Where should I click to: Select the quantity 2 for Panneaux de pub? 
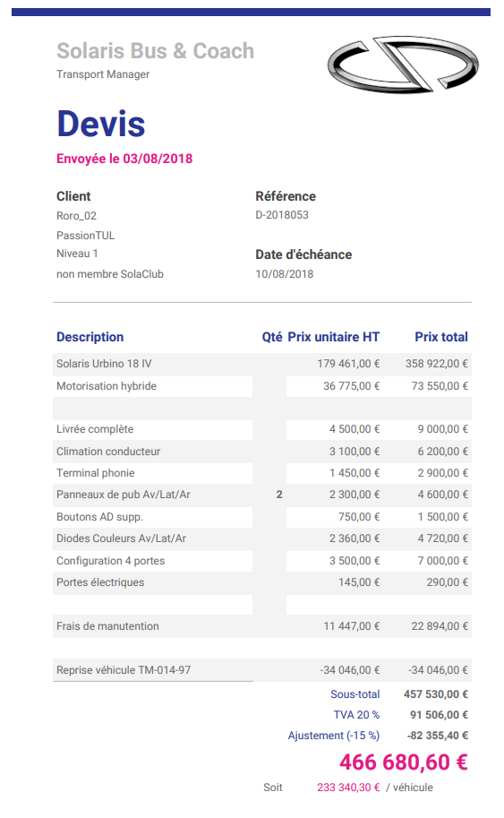(279, 495)
